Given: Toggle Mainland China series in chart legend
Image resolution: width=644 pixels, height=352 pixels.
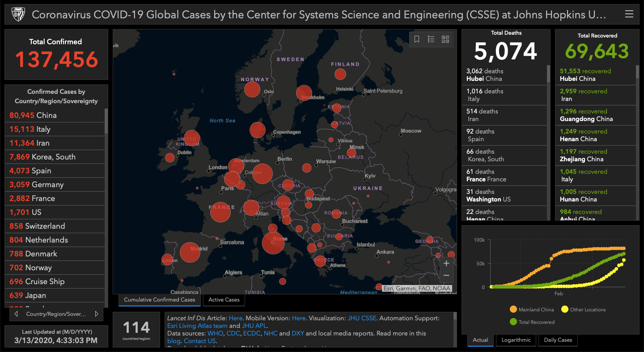Looking at the screenshot, I should [x=531, y=310].
